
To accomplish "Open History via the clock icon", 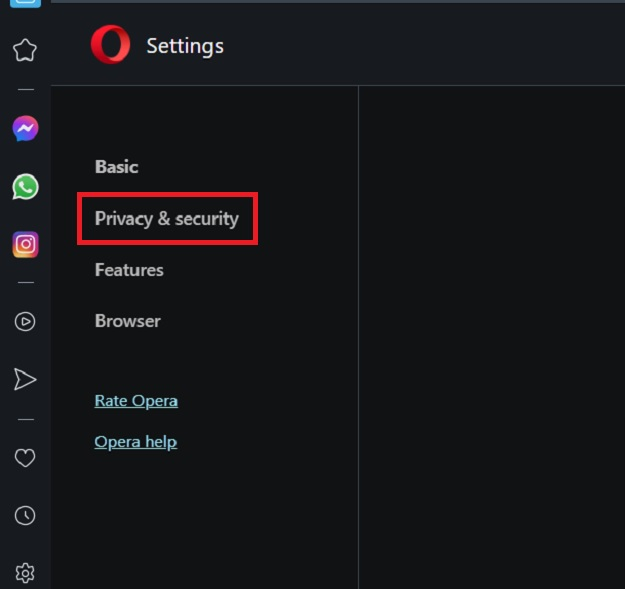I will 25,515.
